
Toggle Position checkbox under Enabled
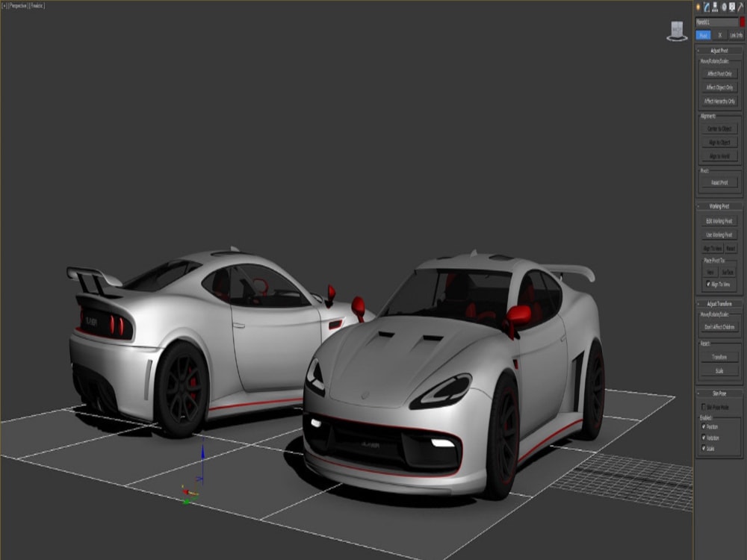[704, 426]
